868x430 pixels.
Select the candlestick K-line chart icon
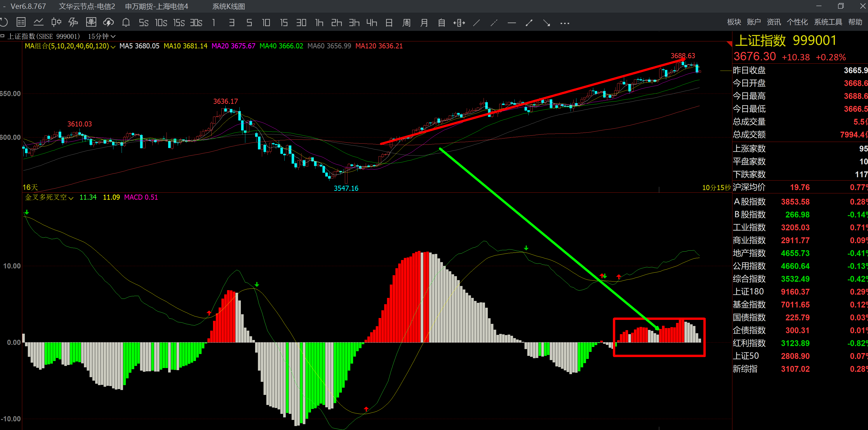pos(56,23)
